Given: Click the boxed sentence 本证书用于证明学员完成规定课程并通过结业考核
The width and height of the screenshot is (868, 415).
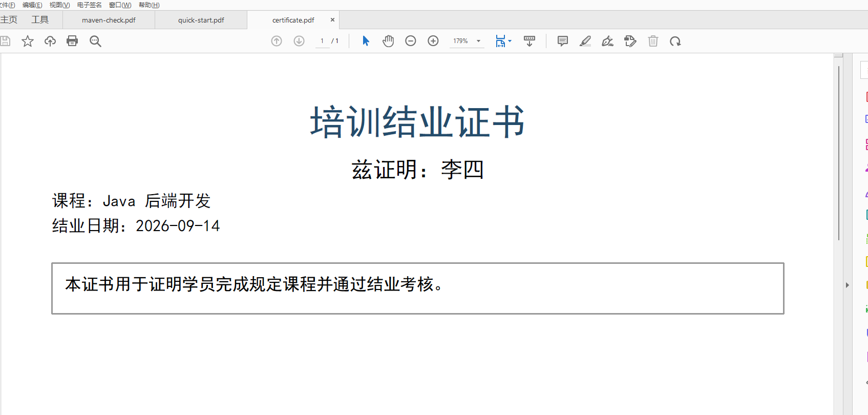Looking at the screenshot, I should coord(254,284).
